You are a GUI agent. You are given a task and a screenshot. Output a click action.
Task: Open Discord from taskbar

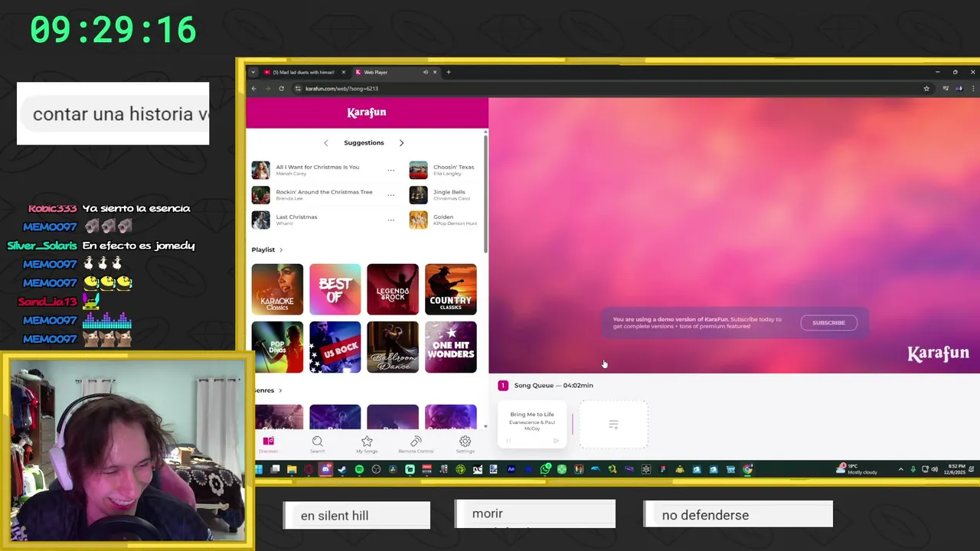coord(325,469)
